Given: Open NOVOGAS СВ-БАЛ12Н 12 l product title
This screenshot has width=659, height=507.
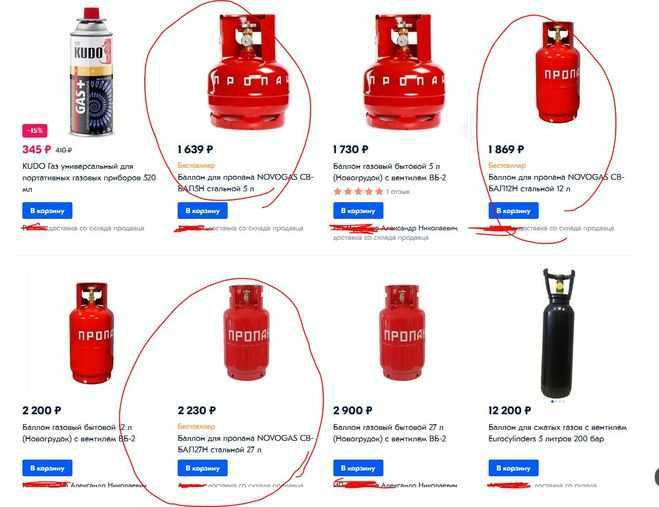Looking at the screenshot, I should pyautogui.click(x=556, y=183).
